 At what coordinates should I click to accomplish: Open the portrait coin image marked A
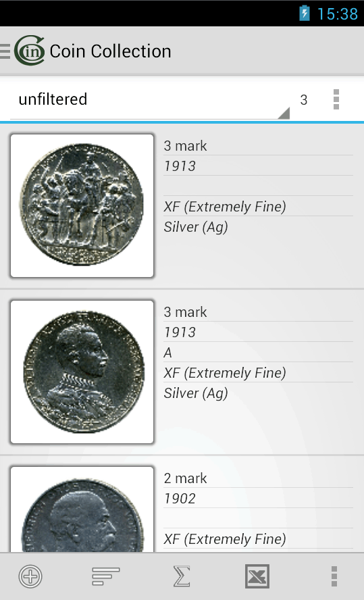click(82, 372)
